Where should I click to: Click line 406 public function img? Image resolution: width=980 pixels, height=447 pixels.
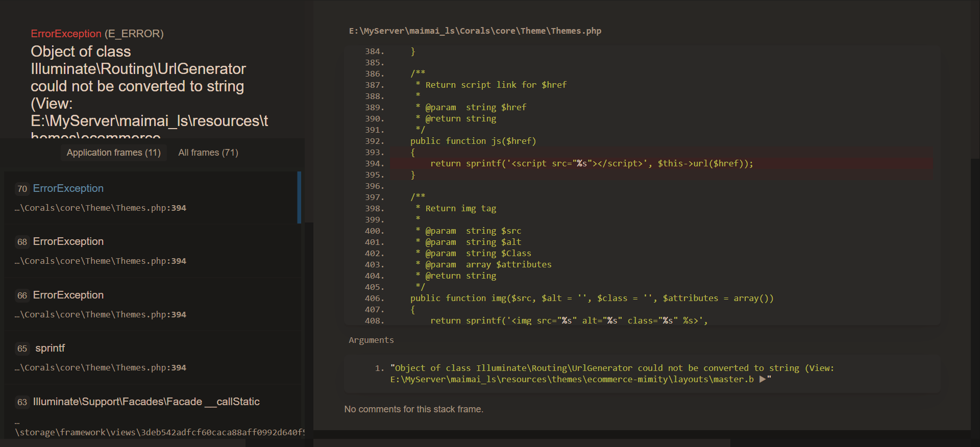(x=592, y=298)
